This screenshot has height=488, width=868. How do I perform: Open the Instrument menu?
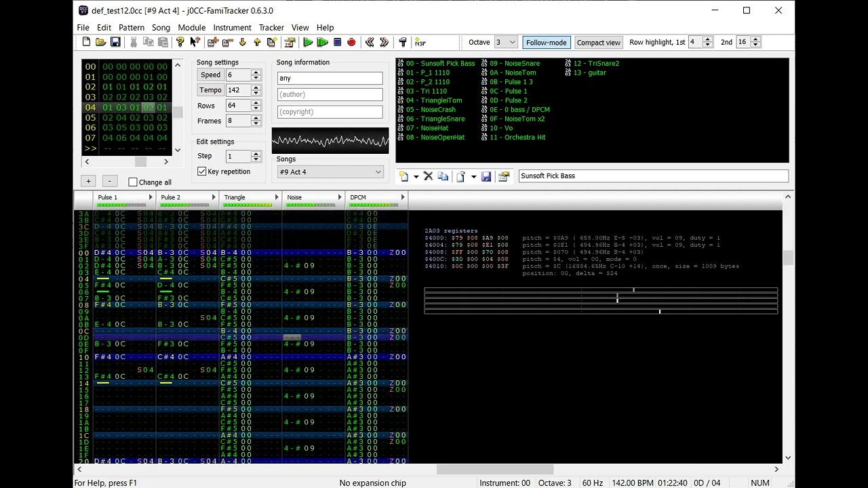232,28
